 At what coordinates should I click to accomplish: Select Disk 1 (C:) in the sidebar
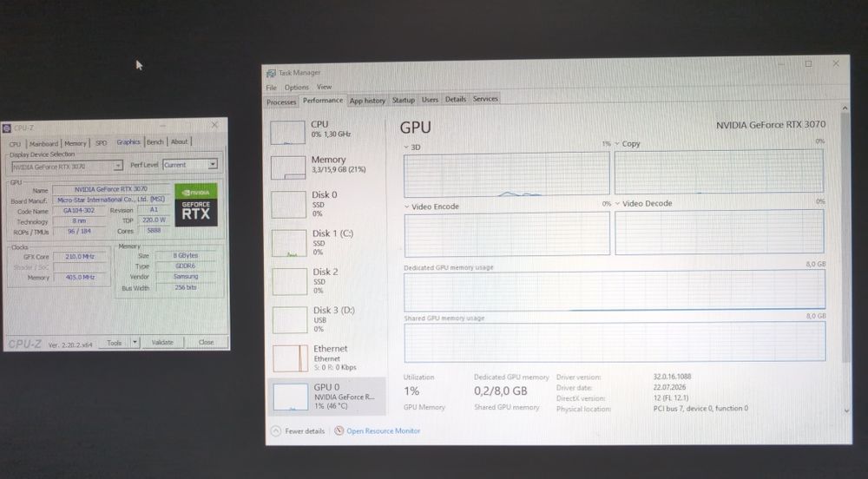tap(326, 242)
